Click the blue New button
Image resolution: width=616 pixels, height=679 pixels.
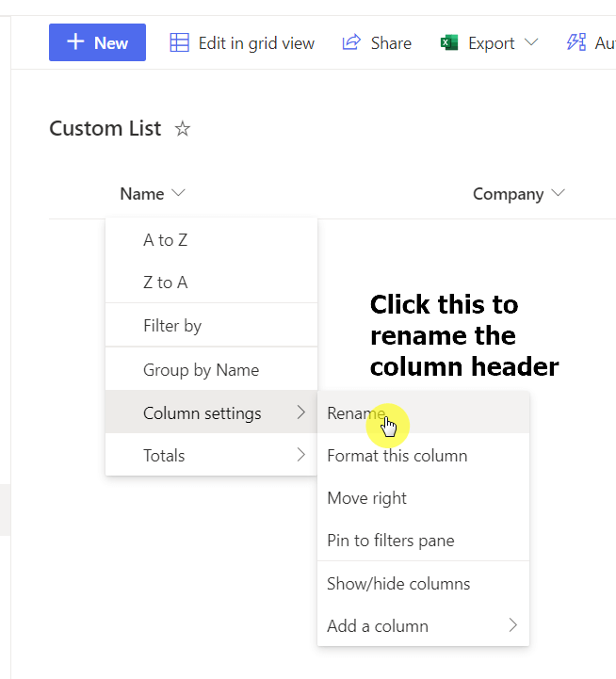97,42
